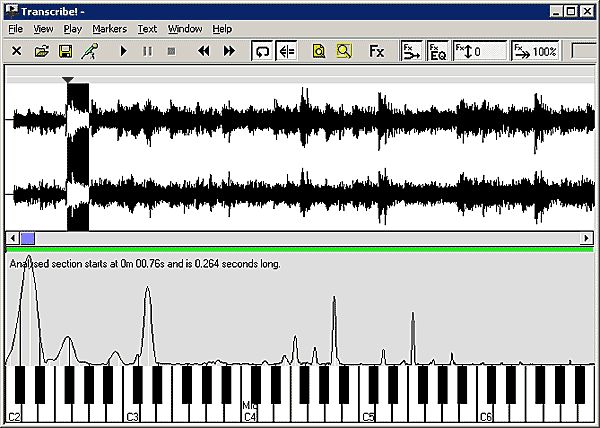
Task: Click the zoom out magnifier icon
Action: pos(344,51)
